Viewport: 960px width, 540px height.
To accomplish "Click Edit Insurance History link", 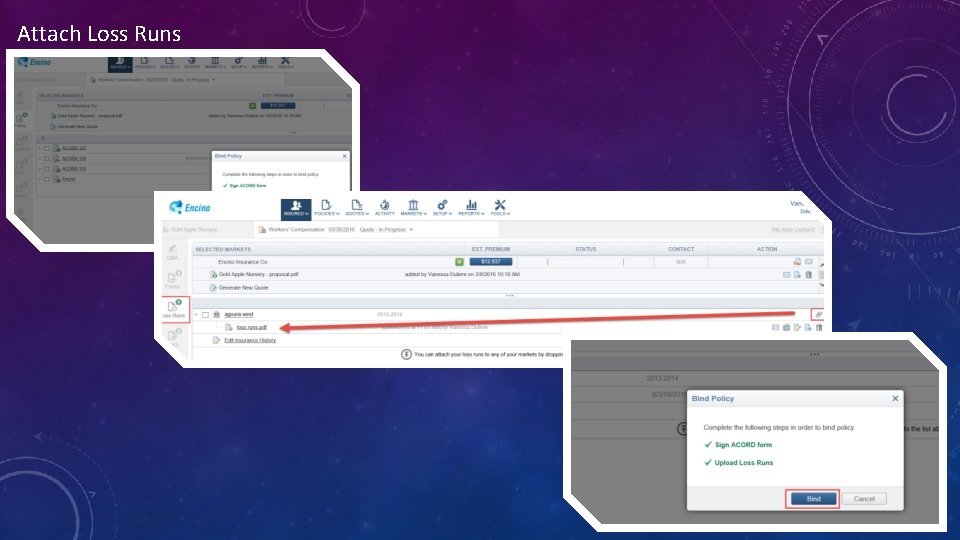I will (x=250, y=340).
